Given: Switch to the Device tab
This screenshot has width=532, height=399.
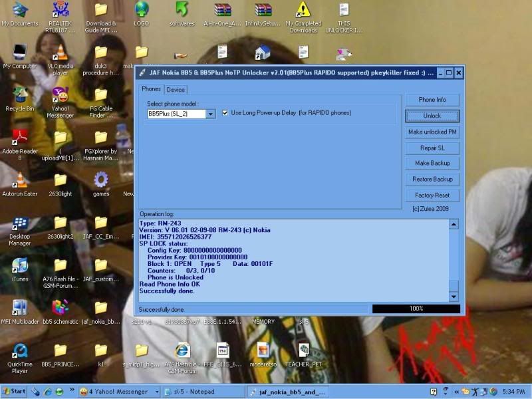Looking at the screenshot, I should [176, 90].
